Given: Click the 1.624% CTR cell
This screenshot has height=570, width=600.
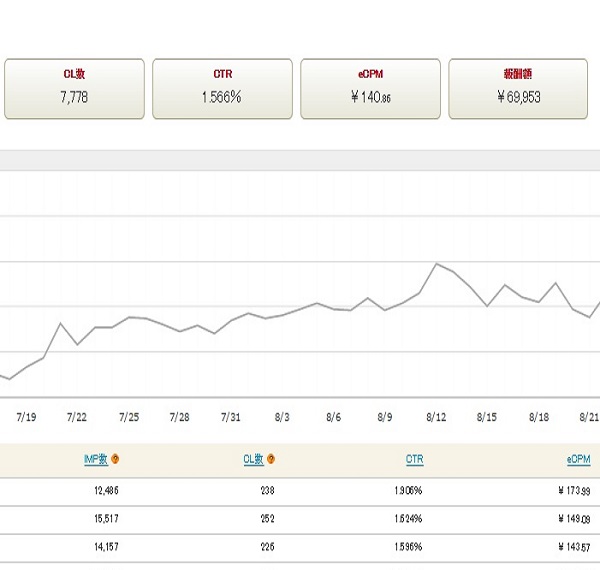Looking at the screenshot, I should coord(408,519).
